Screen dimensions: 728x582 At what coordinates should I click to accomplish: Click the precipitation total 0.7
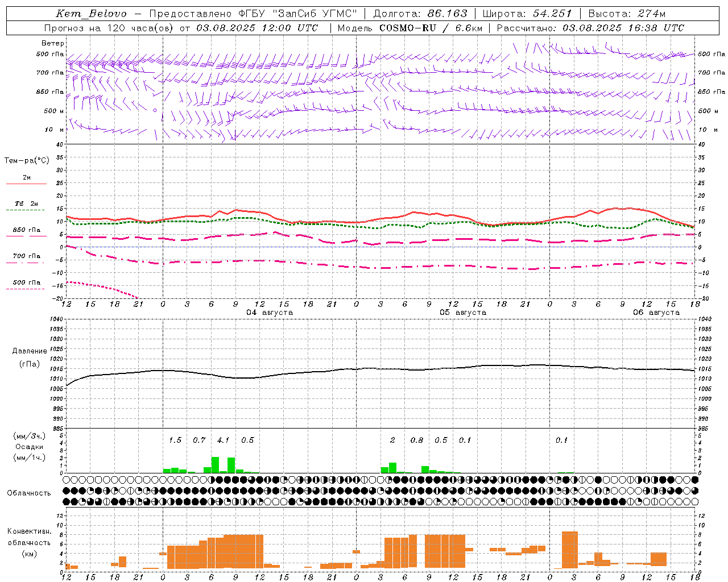pyautogui.click(x=199, y=440)
